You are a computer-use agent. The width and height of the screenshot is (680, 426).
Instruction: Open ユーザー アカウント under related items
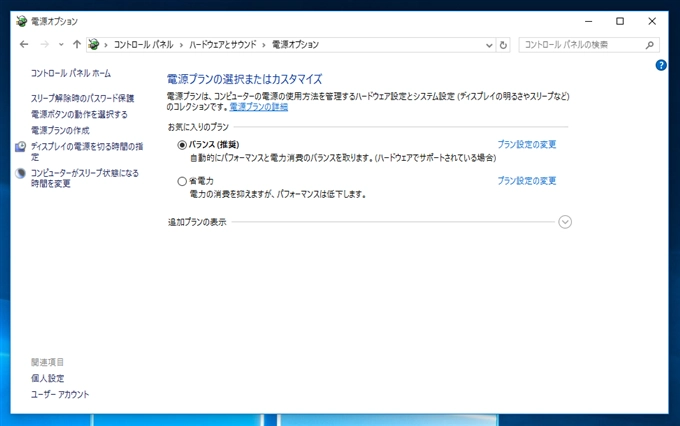[x=60, y=394]
